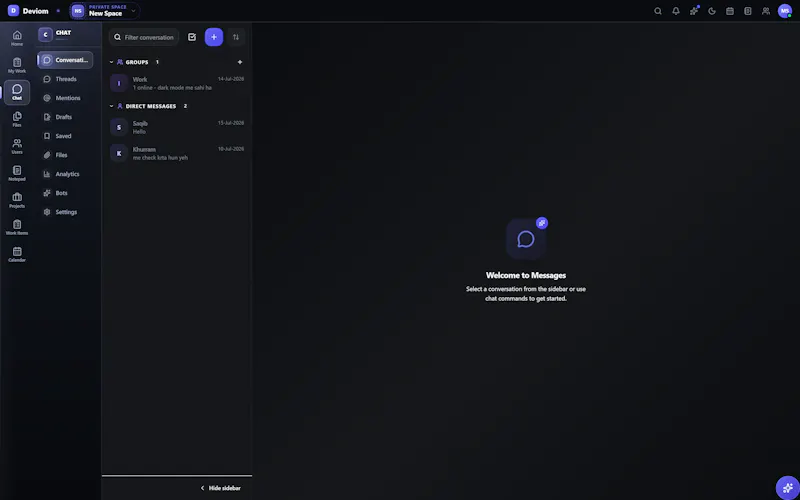Open Work Items in the navigation rail
Screen dimensions: 800x500
tap(17, 228)
